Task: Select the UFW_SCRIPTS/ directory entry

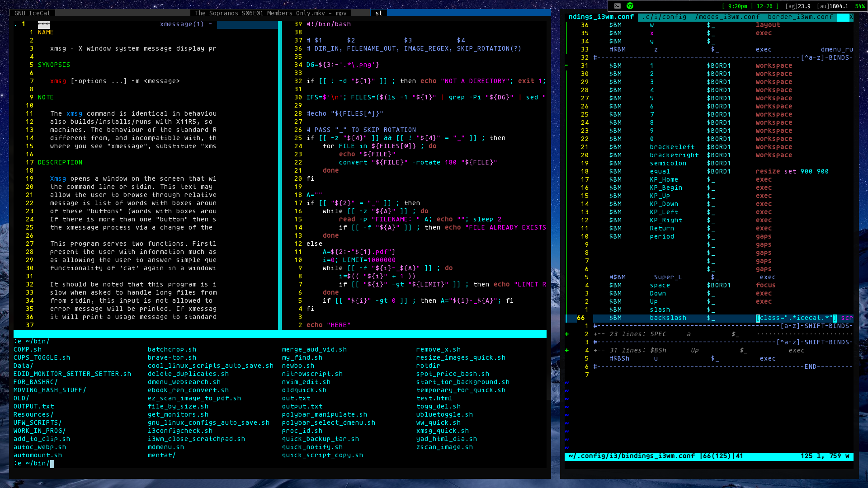Action: pos(38,423)
